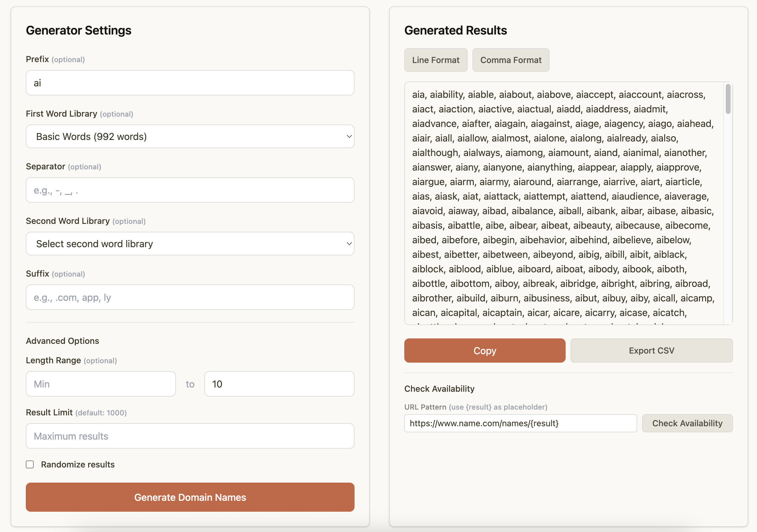The image size is (757, 532).
Task: Click the max length field showing 10
Action: (x=279, y=384)
